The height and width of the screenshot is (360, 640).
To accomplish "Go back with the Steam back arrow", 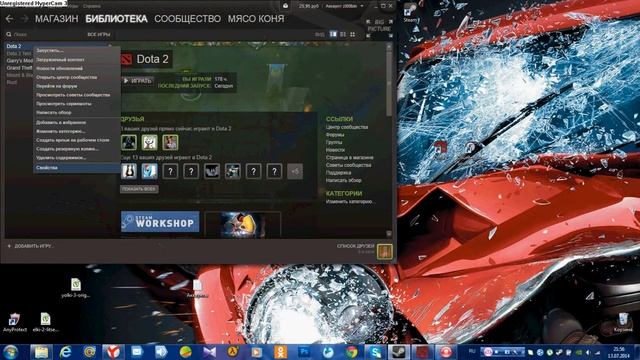I will (9, 19).
